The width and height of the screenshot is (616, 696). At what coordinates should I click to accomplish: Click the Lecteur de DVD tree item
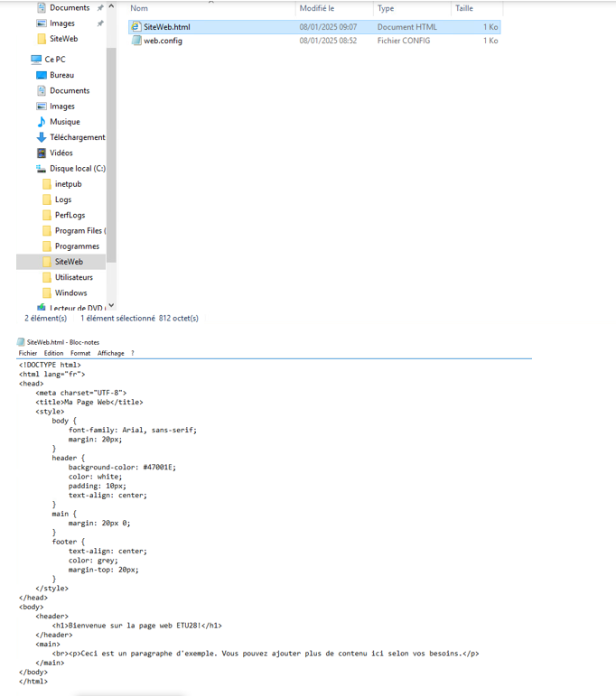pyautogui.click(x=71, y=307)
